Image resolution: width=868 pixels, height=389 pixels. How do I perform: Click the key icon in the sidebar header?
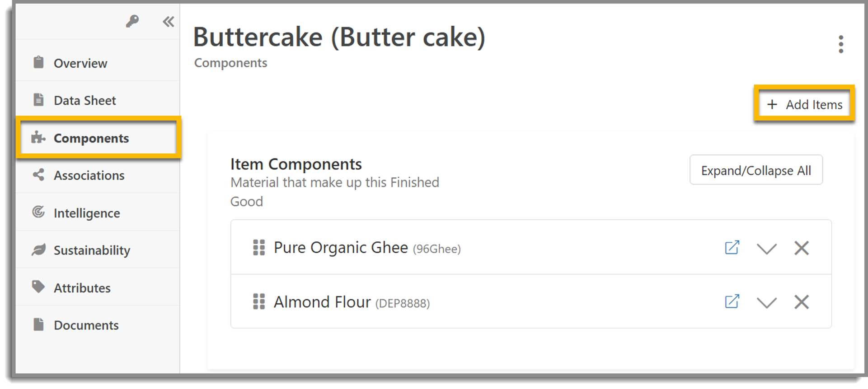coord(132,21)
